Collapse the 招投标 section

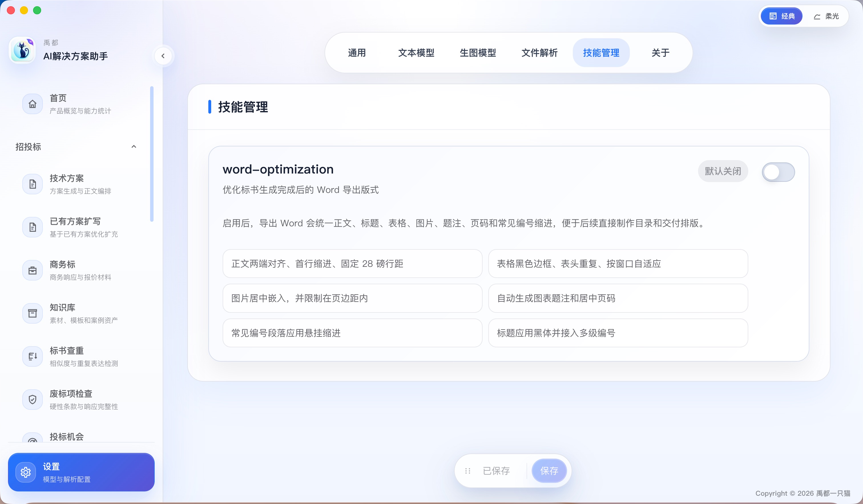point(134,146)
